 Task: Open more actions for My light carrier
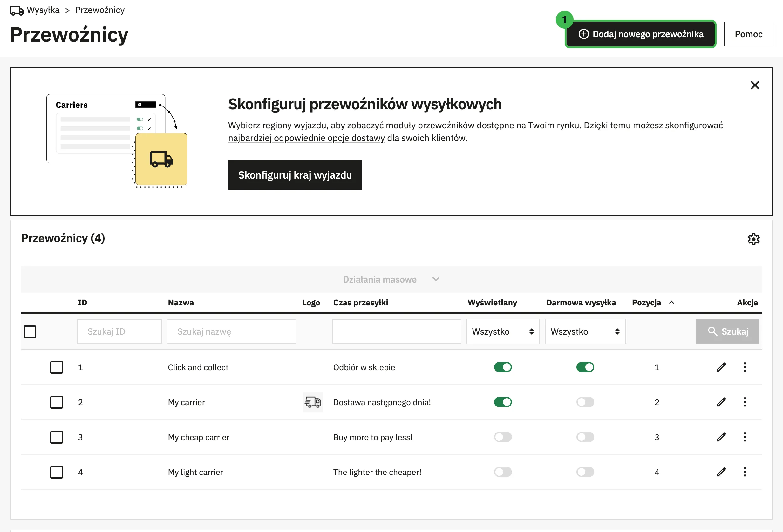point(745,472)
